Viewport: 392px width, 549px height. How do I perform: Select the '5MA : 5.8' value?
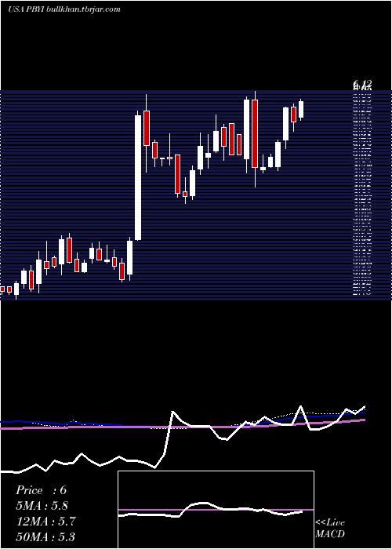coord(42,506)
